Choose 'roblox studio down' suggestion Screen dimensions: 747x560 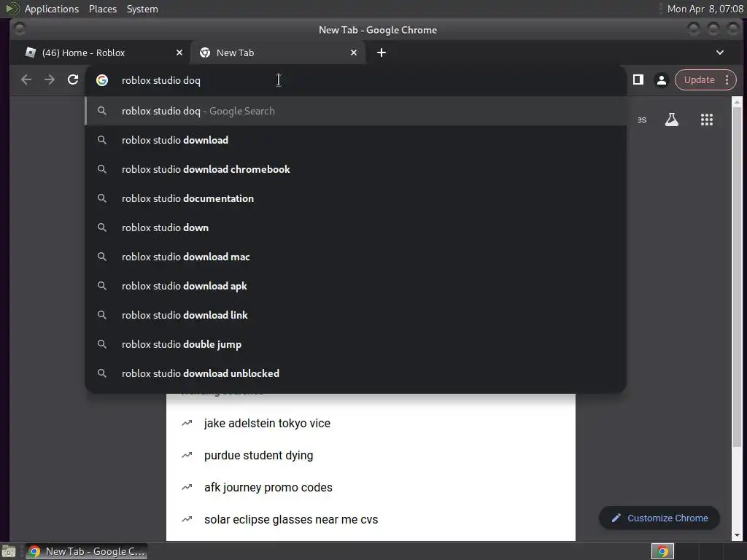355,227
